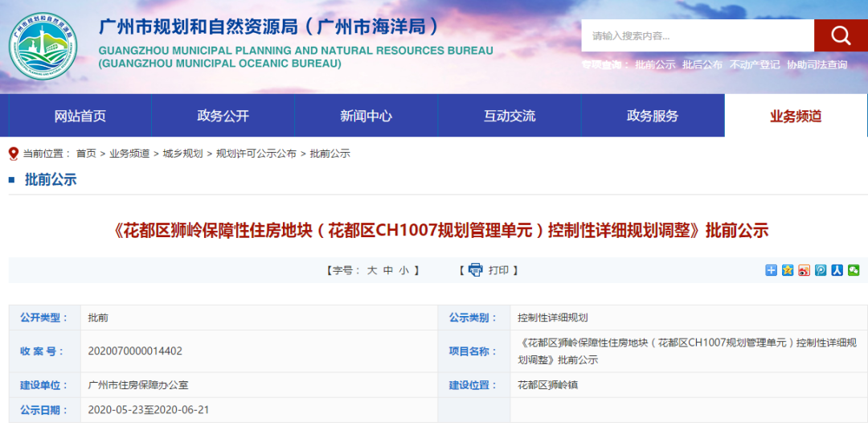The image size is (868, 435).
Task: Click the red location pin icon
Action: 13,154
